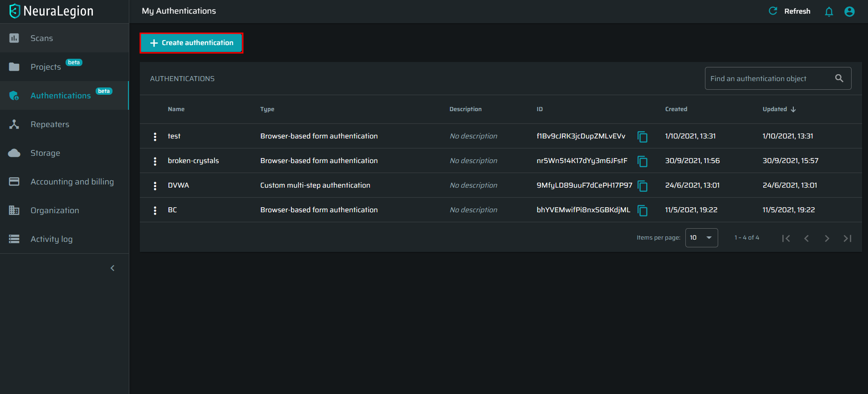This screenshot has width=868, height=394.
Task: Open Projects in the sidebar
Action: pos(64,67)
